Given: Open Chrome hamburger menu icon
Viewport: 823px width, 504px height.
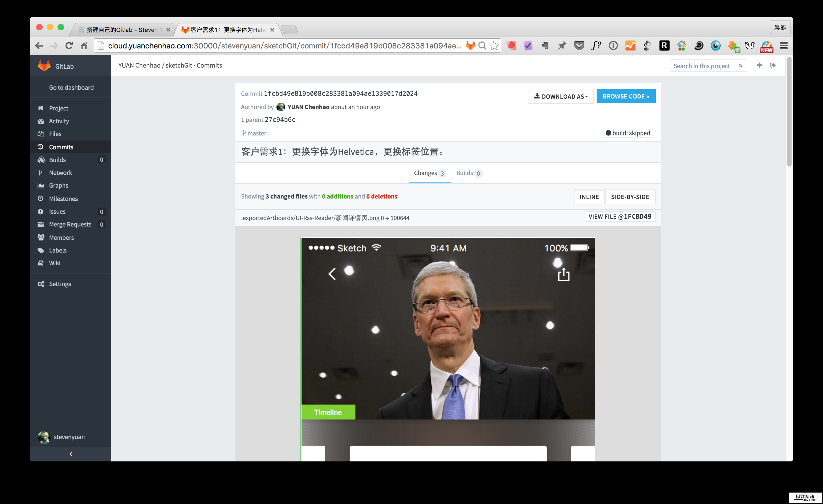Looking at the screenshot, I should tap(784, 46).
